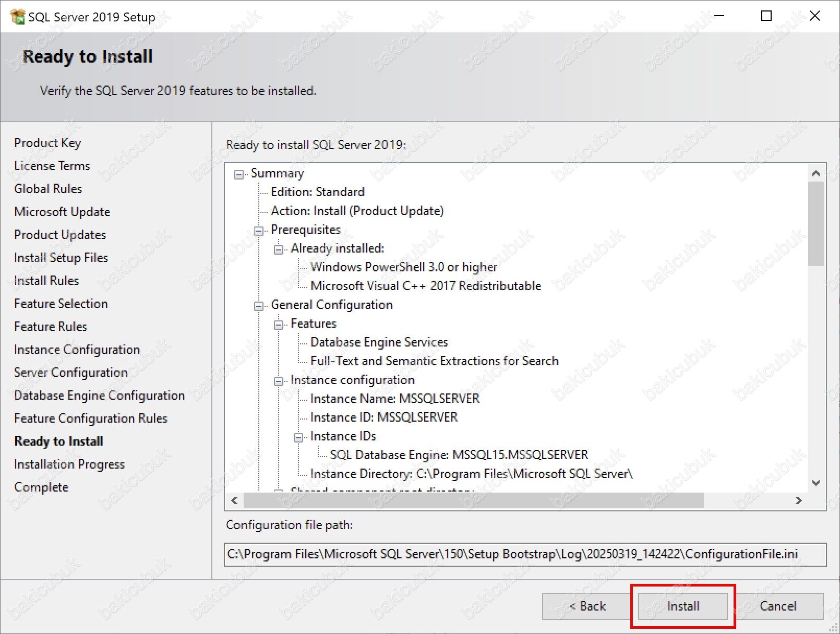The image size is (840, 634).
Task: Select 'SQL Database Engine: MSSQL15.MSSQLSERVER' row
Action: [459, 455]
